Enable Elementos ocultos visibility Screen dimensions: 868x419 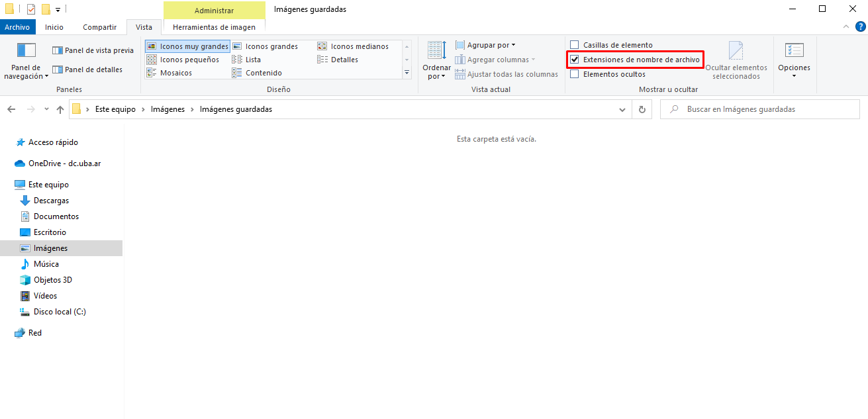[575, 74]
